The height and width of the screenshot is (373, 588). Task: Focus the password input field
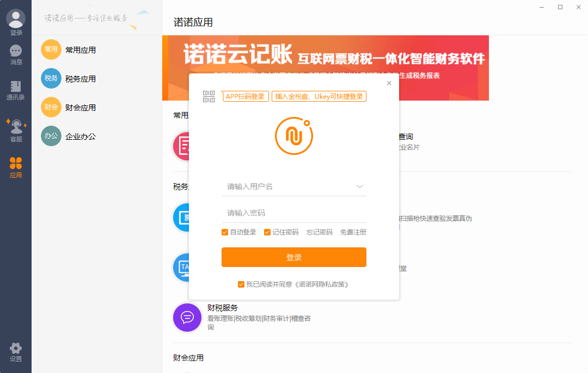pyautogui.click(x=294, y=213)
